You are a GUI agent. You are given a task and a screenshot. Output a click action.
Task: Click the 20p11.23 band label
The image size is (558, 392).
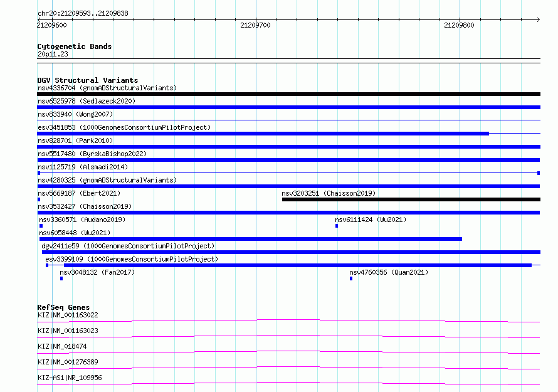pos(53,54)
